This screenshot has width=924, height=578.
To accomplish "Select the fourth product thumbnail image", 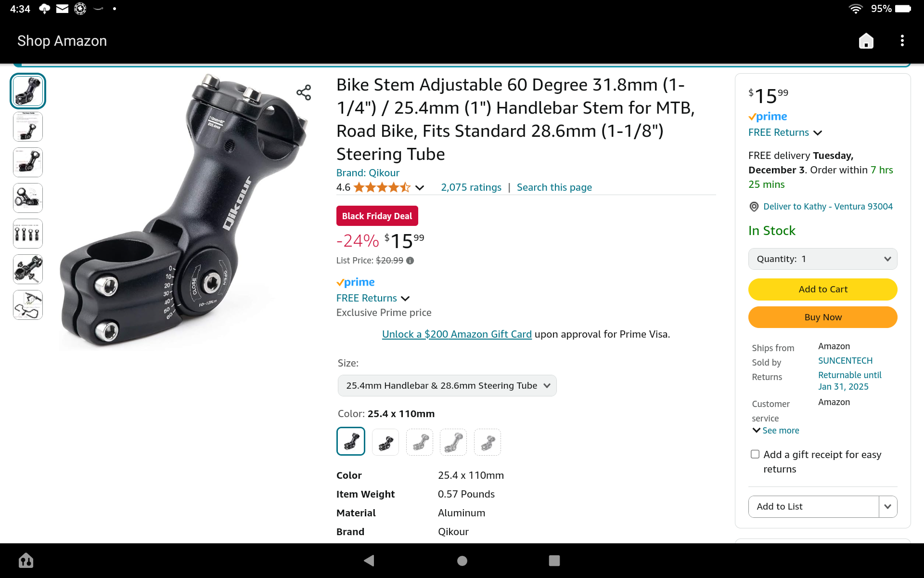I will pyautogui.click(x=28, y=198).
